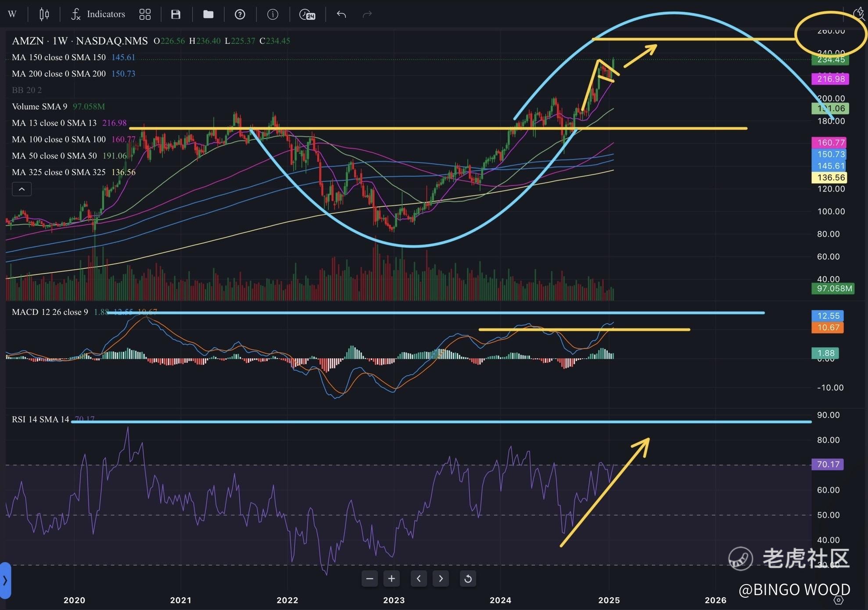Click the magenta 160.77 price axis label
This screenshot has height=610, width=868.
click(x=829, y=142)
